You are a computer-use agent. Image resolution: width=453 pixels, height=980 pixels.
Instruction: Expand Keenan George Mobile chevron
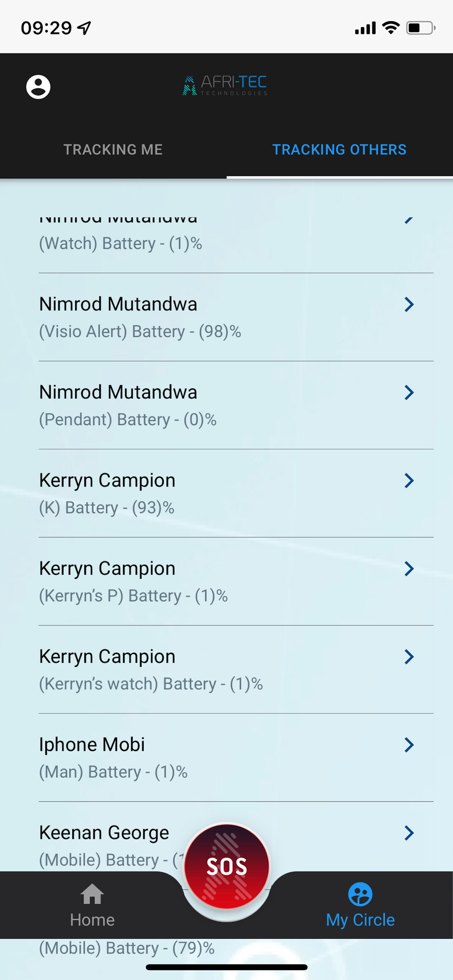click(409, 833)
